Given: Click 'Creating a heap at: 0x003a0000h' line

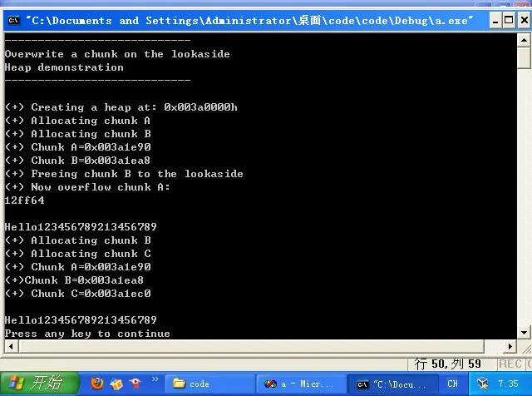Looking at the screenshot, I should 121,107.
